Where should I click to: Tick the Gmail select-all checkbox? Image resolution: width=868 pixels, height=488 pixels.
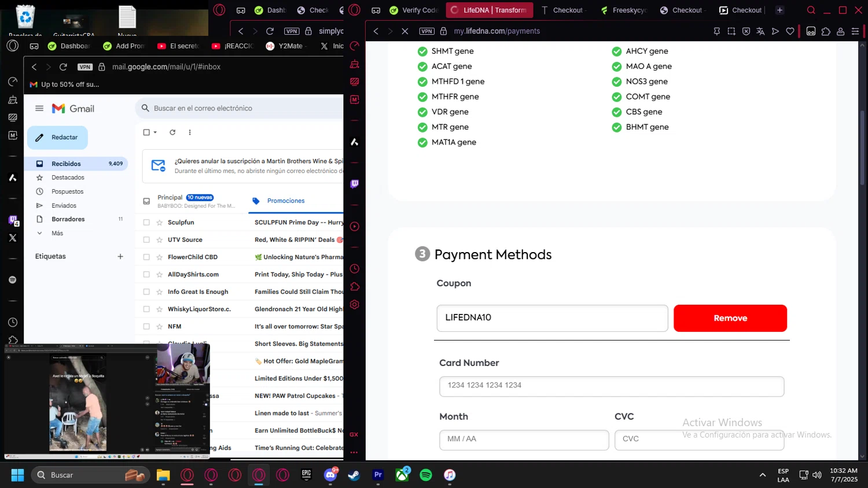(146, 132)
